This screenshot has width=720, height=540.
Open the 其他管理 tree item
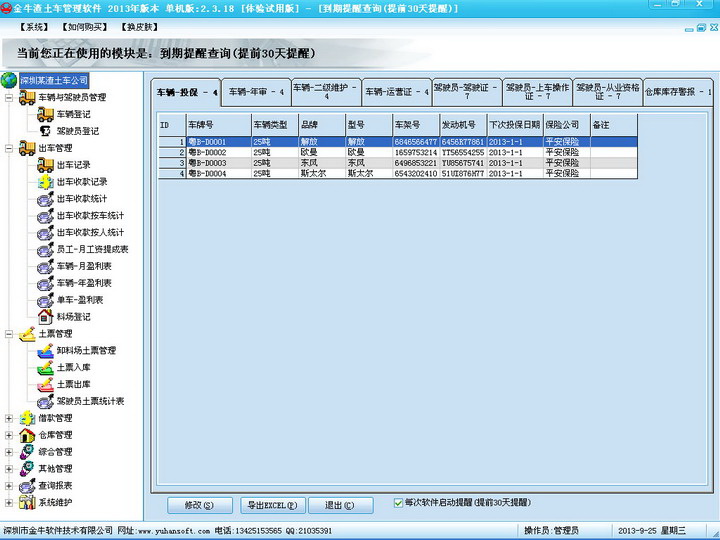[55, 469]
